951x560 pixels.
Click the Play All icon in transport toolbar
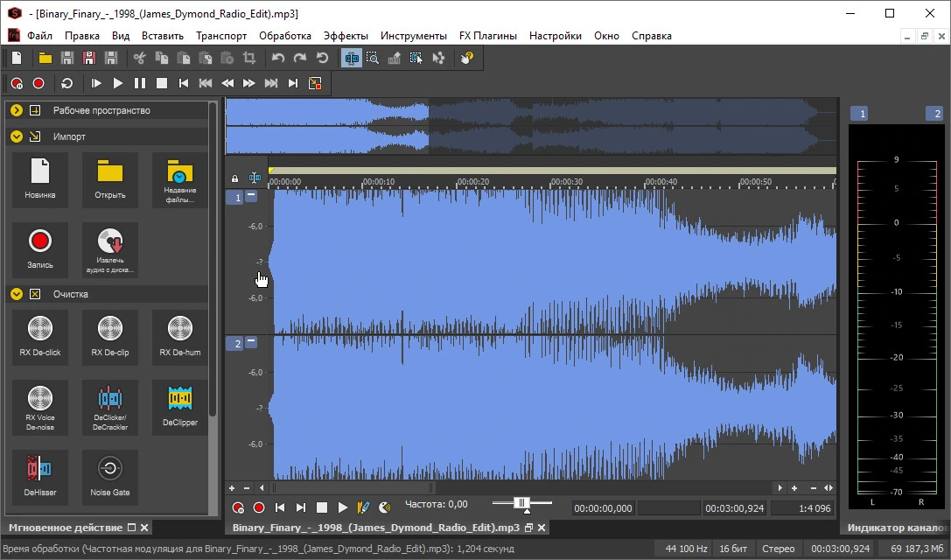(96, 83)
